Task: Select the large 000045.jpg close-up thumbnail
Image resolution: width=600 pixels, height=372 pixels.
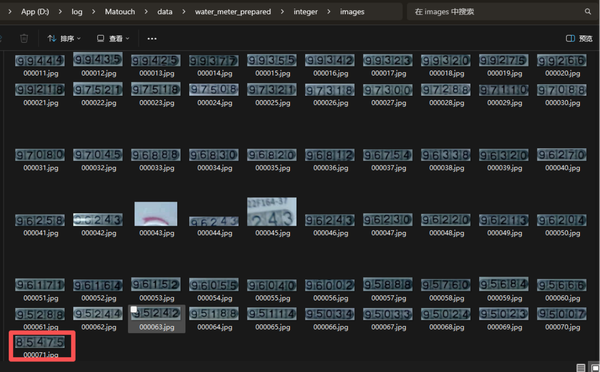Action: 272,212
